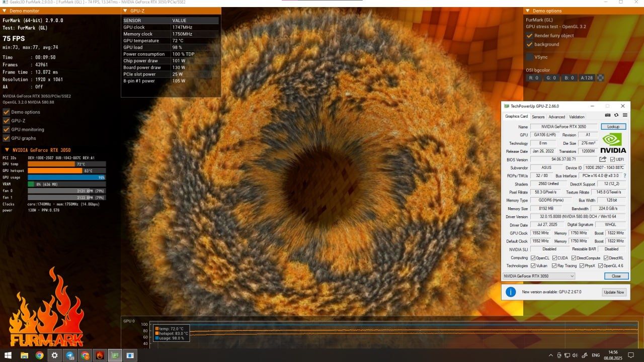Click the GPU hotspot bar showing 83°C

pyautogui.click(x=66, y=171)
